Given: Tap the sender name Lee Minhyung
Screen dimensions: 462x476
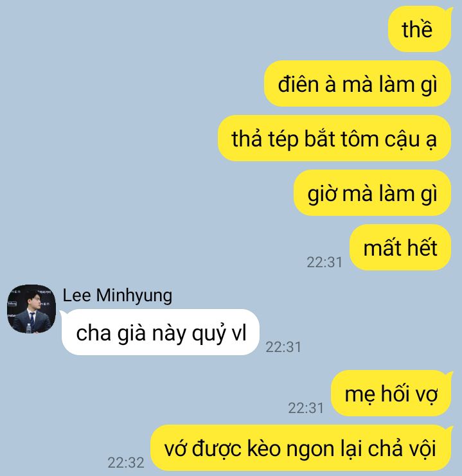Looking at the screenshot, I should [x=117, y=295].
